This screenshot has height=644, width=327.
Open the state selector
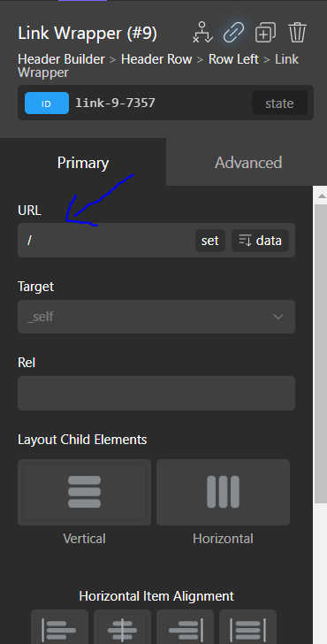pos(279,103)
